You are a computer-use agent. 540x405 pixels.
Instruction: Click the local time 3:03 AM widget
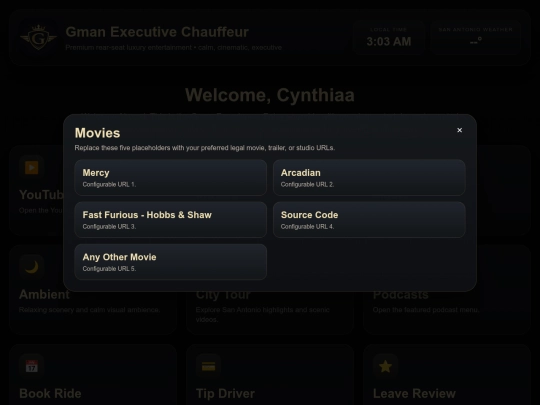(x=389, y=38)
